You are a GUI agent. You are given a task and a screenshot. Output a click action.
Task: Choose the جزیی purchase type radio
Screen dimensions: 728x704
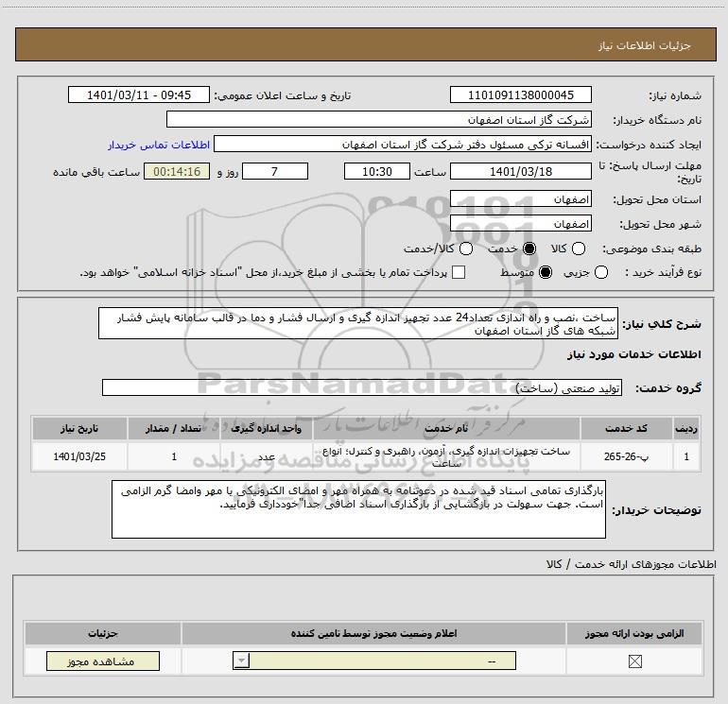click(x=600, y=272)
